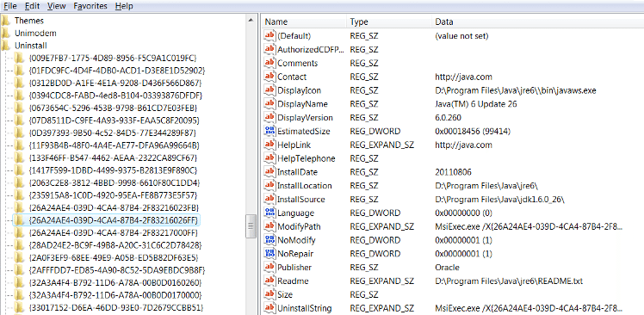Viewport: 644px width, 315px height.
Task: Select key {11F93B4B-48F0-4A4E-AE77-DFA96A99664B}
Action: [115, 145]
